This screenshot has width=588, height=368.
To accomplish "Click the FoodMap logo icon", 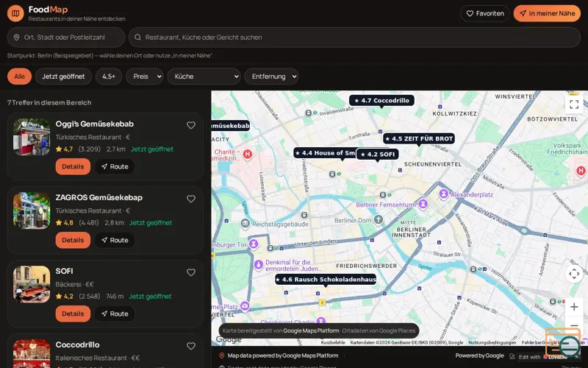I will click(x=15, y=13).
